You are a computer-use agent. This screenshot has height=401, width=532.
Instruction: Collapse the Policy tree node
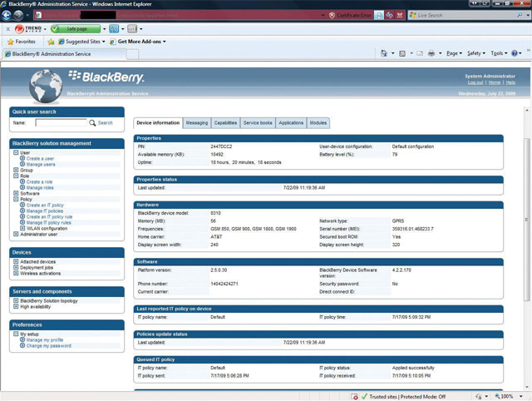16,199
